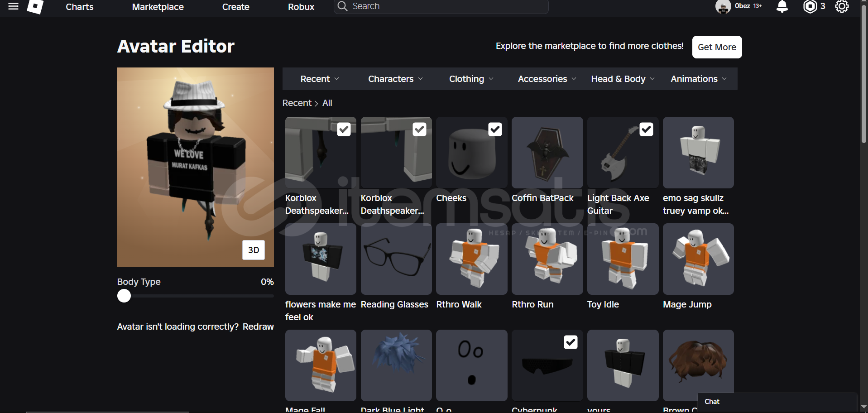Click the Get More button
This screenshot has height=413, width=868.
pyautogui.click(x=717, y=47)
